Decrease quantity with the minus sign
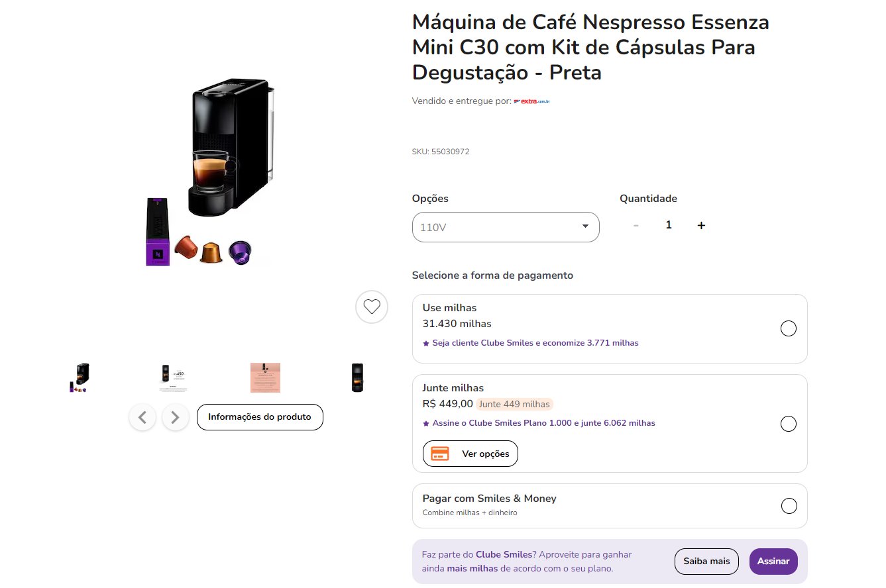886x588 pixels. 636,225
